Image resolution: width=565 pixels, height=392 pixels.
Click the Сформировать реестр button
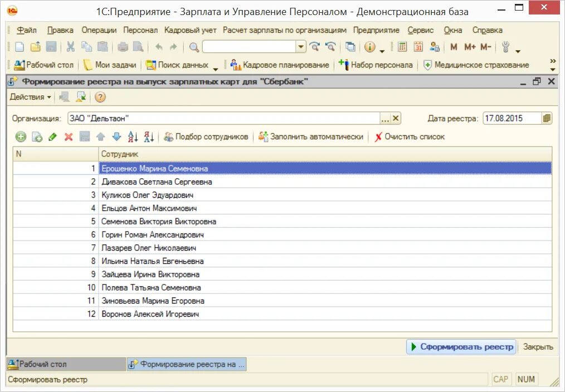(x=461, y=347)
